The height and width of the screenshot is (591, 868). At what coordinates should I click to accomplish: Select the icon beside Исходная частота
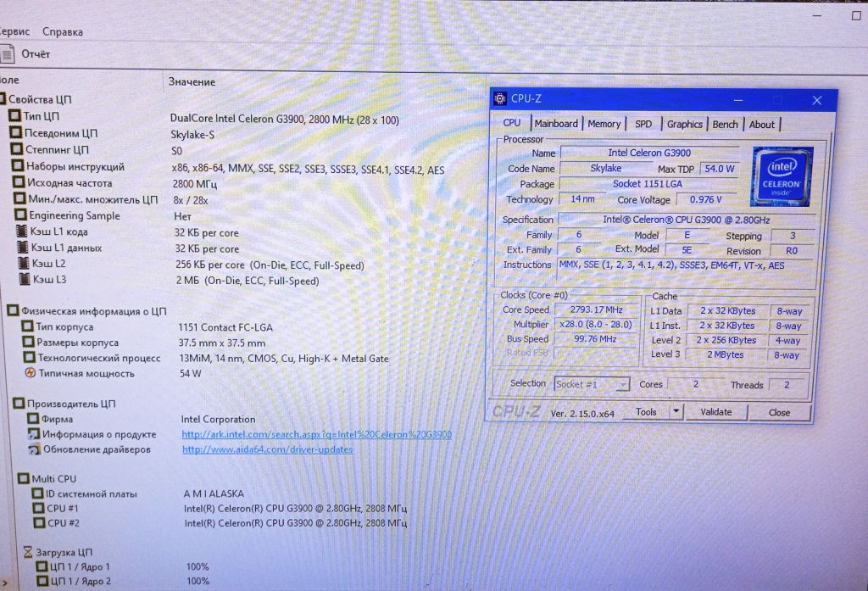click(19, 181)
